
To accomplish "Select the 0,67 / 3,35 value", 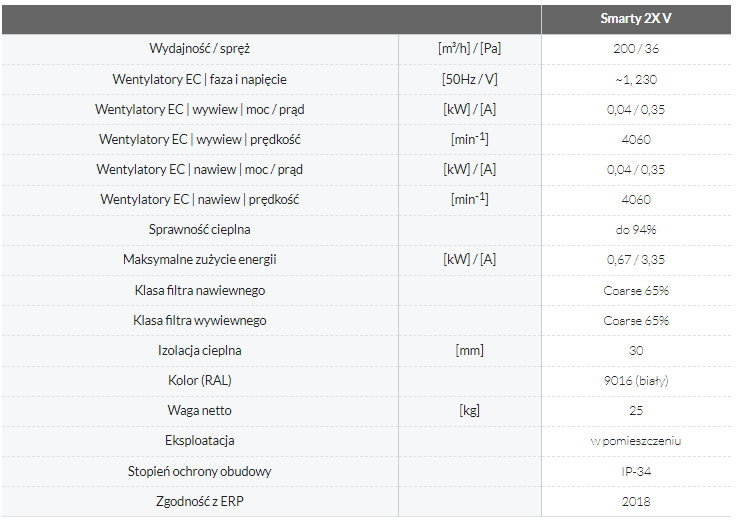I will point(636,260).
